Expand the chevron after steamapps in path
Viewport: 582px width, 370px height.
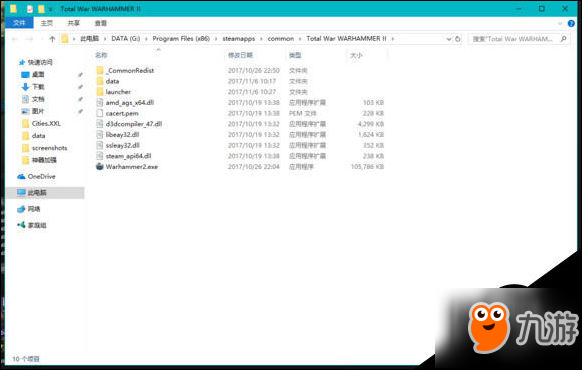[x=262, y=39]
